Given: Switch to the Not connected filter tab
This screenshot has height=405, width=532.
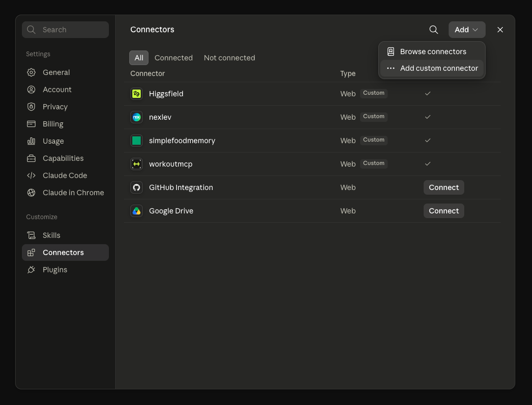Looking at the screenshot, I should pyautogui.click(x=229, y=58).
